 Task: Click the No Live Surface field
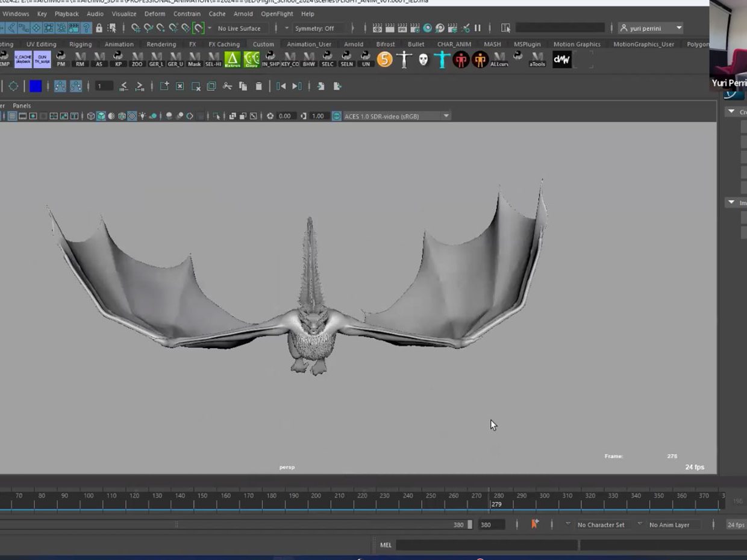pyautogui.click(x=239, y=28)
